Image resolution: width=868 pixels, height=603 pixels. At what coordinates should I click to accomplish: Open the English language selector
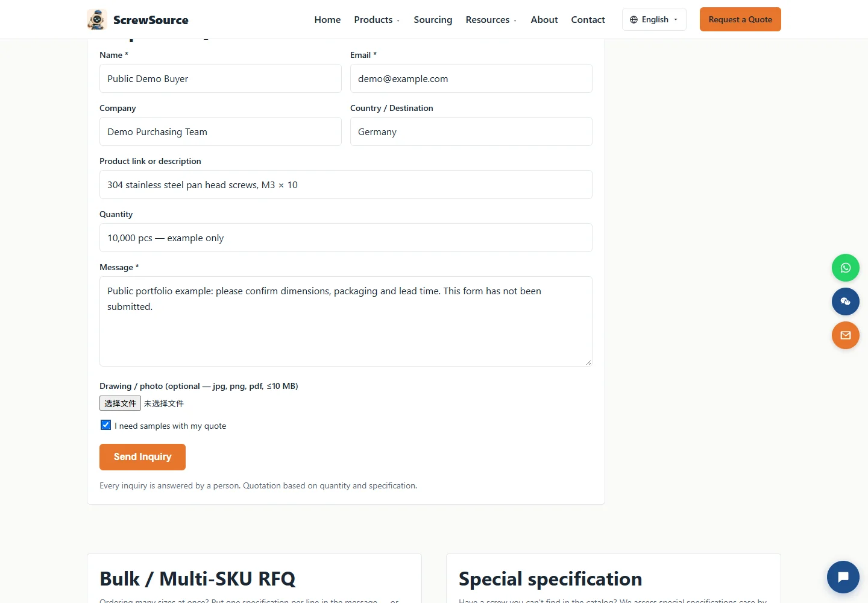pos(654,20)
